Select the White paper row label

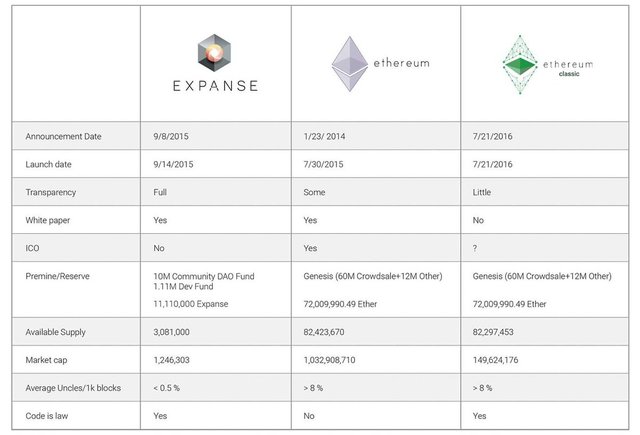coord(47,220)
